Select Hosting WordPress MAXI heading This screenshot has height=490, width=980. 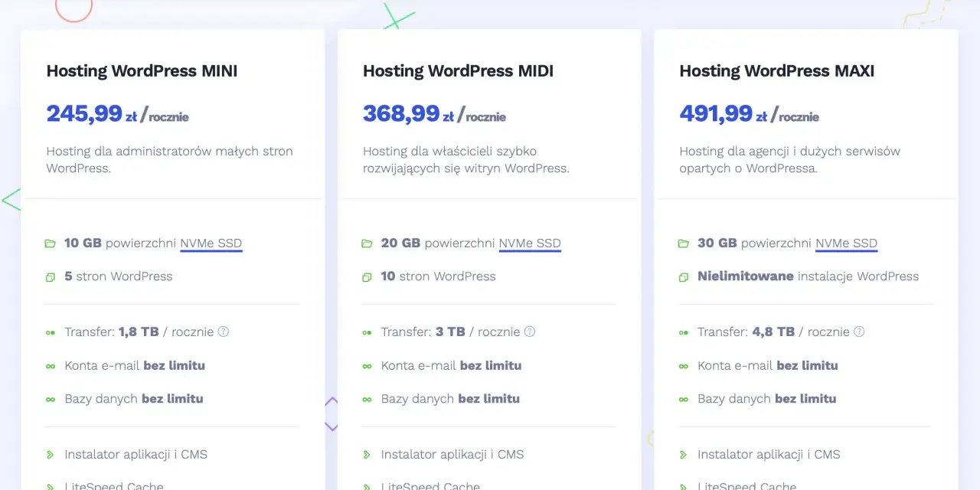point(776,71)
